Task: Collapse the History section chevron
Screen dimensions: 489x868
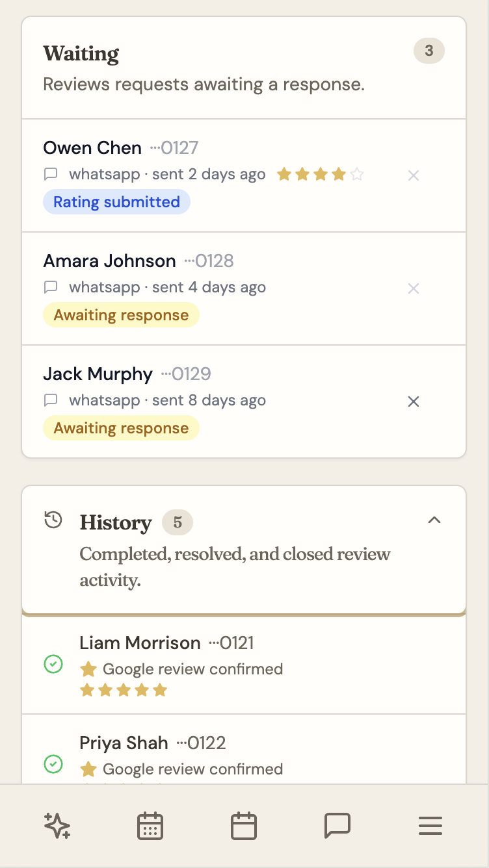Action: click(x=434, y=520)
